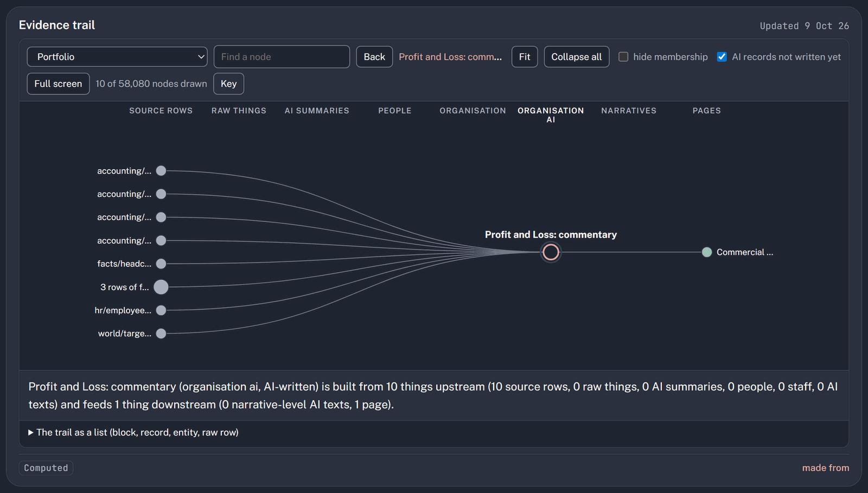Click the ORGANISATION column header
Image resolution: width=868 pixels, height=493 pixels.
pos(473,111)
